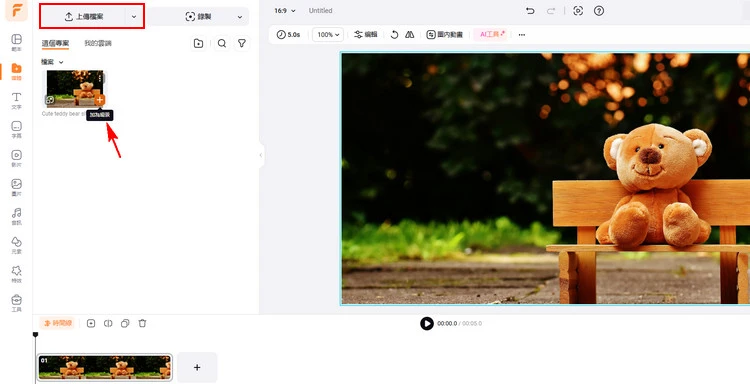This screenshot has width=750, height=384.
Task: Create a new folder in media panel
Action: [198, 44]
